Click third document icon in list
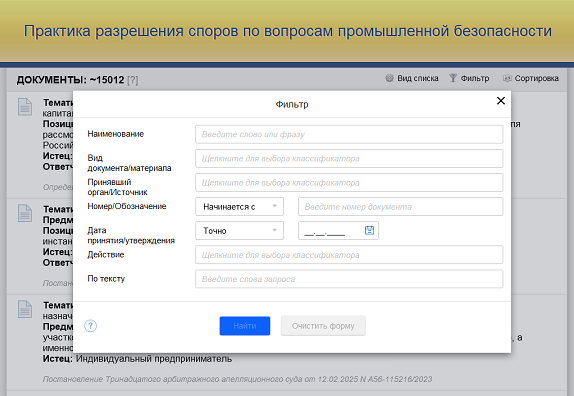Screen dimensions: 574x396 pos(25,309)
